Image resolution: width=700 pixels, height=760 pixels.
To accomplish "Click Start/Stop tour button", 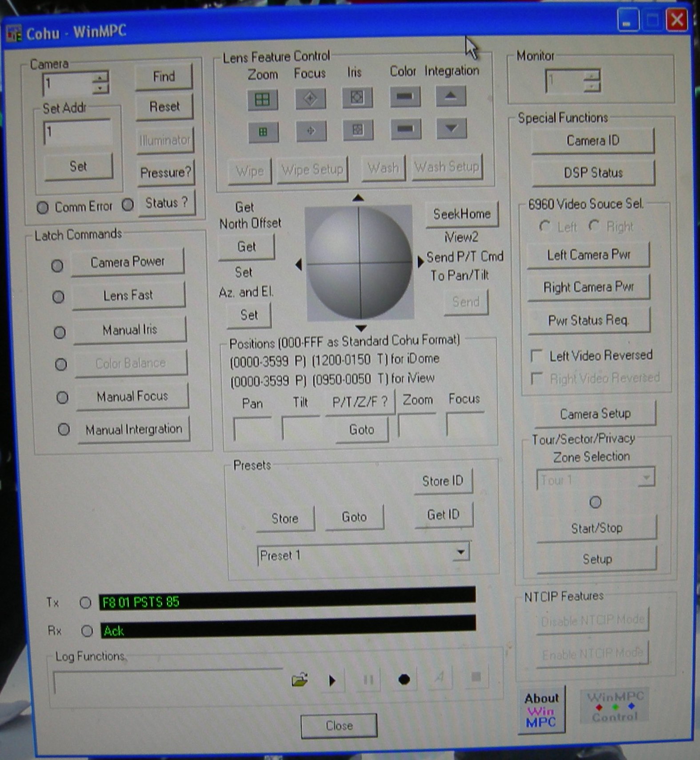I will click(597, 528).
